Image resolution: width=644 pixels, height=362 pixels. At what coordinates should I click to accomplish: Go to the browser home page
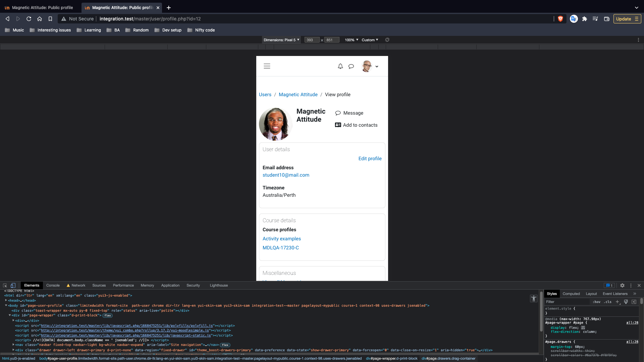pos(40,19)
